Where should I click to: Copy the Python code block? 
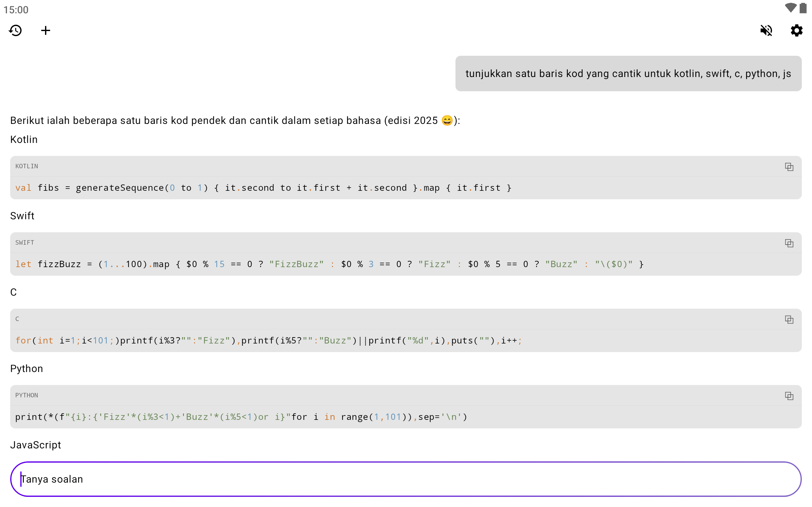[789, 396]
